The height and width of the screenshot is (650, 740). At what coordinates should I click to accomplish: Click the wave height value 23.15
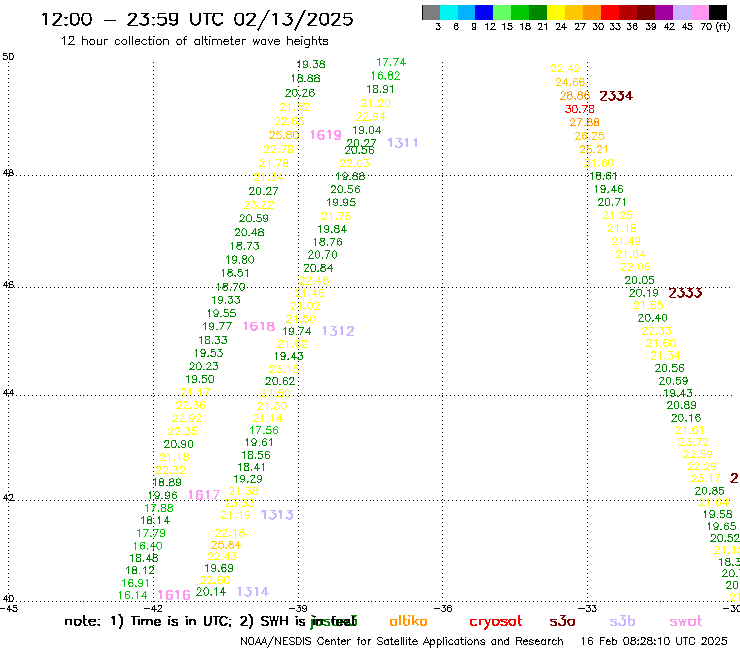(284, 369)
